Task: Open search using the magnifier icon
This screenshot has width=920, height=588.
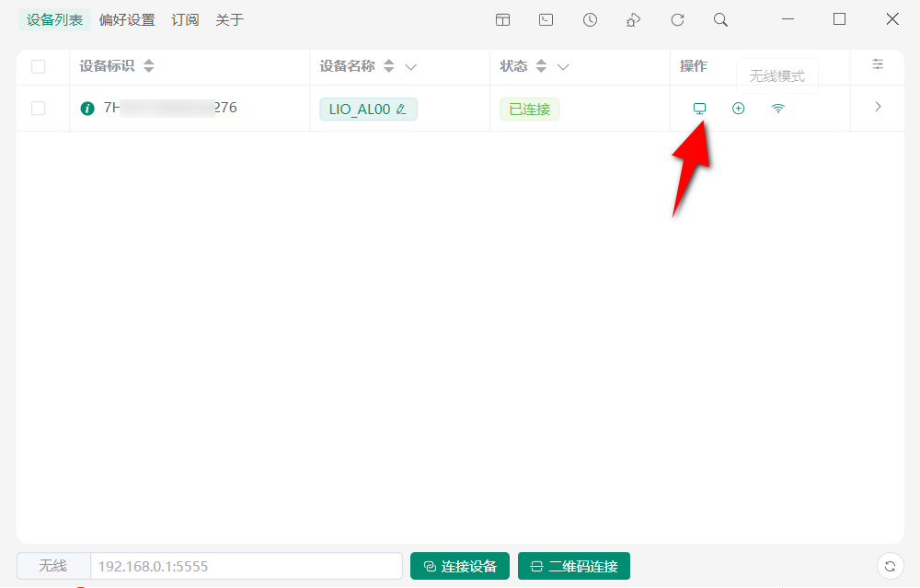Action: 720,18
